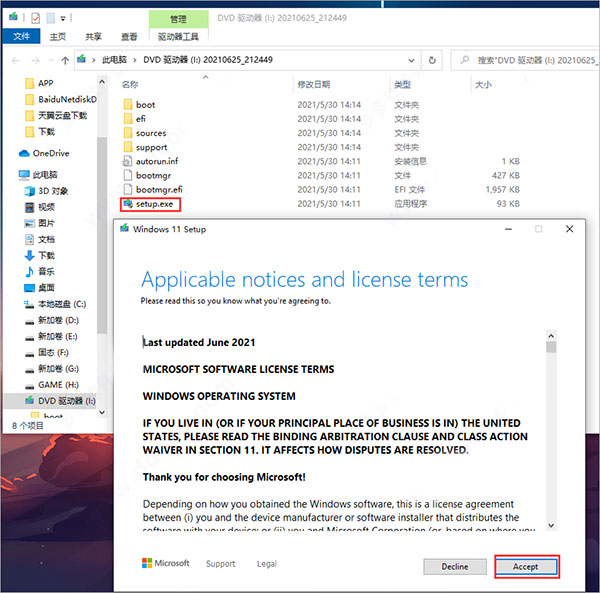Open the boot folder icon
The image size is (600, 593).
128,104
